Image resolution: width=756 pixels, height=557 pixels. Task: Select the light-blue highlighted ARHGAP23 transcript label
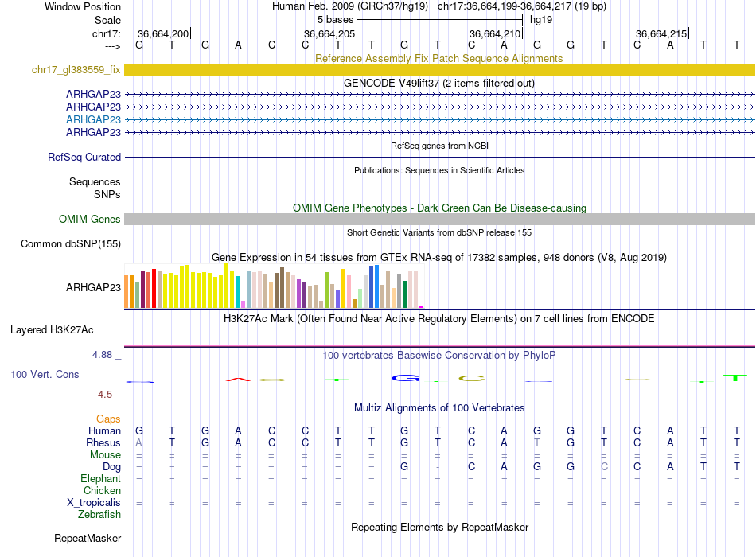click(x=93, y=119)
